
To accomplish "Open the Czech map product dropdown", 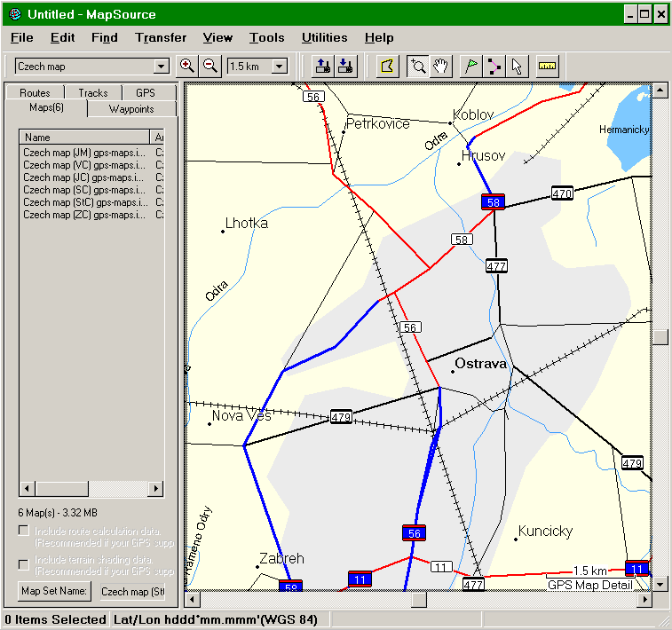I will tap(161, 67).
